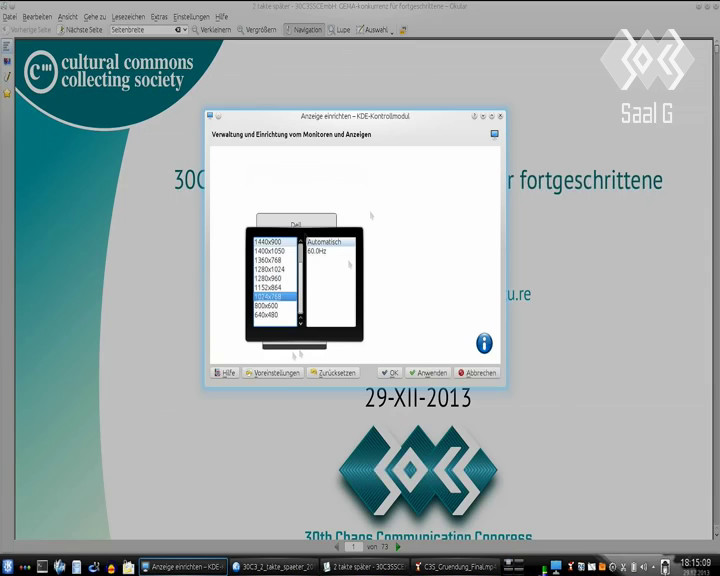The width and height of the screenshot is (720, 576).
Task: Click the lock icon at the toolbar end
Action: [x=403, y=30]
